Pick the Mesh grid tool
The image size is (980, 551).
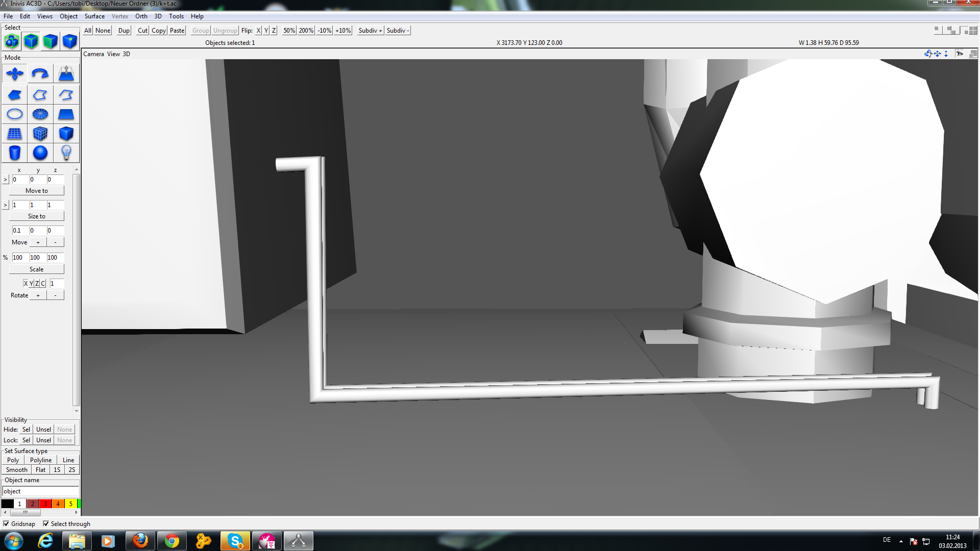15,134
